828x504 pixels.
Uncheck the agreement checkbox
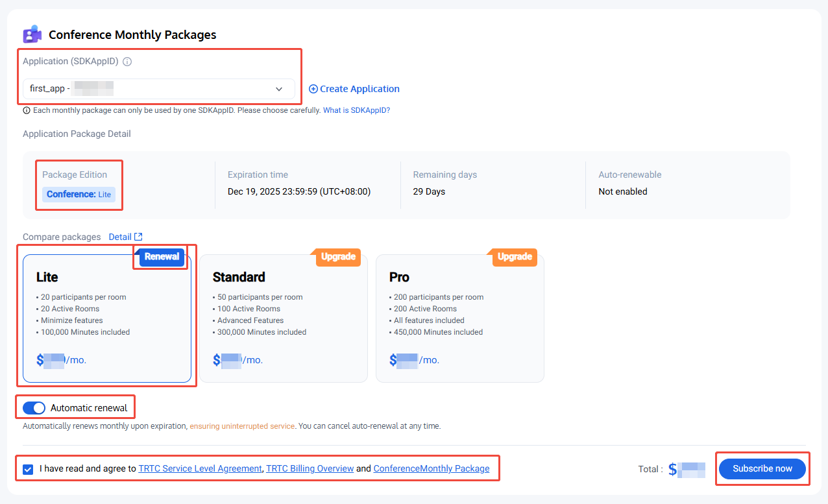pos(28,469)
